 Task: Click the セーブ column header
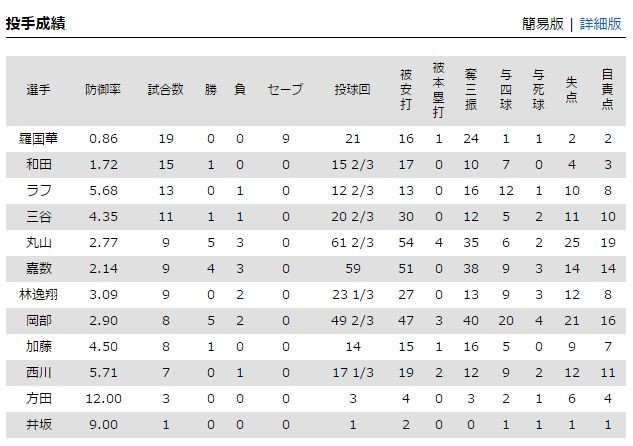tap(285, 89)
